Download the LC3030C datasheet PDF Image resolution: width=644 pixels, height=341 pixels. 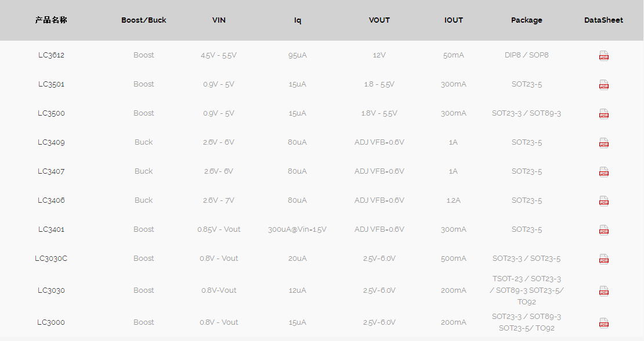click(x=604, y=259)
